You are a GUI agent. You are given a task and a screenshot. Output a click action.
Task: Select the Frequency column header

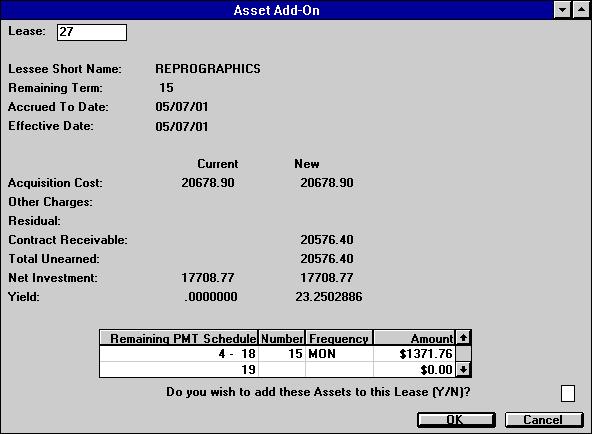point(339,338)
